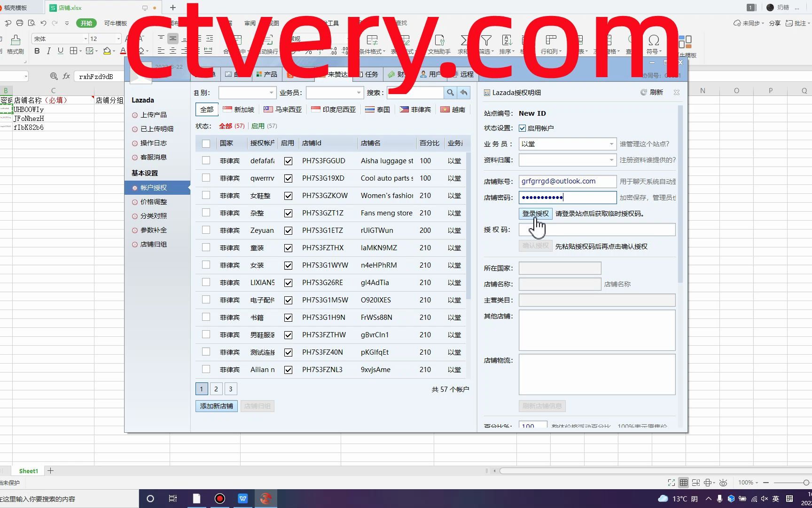
Task: Click the fx insert function icon
Action: point(66,76)
